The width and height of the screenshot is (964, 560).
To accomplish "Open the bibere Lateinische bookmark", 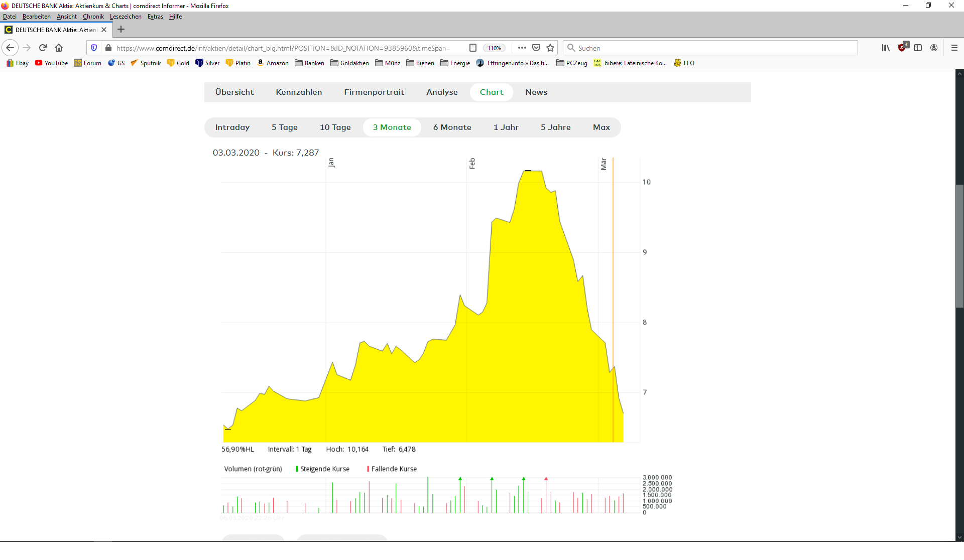I will [630, 63].
